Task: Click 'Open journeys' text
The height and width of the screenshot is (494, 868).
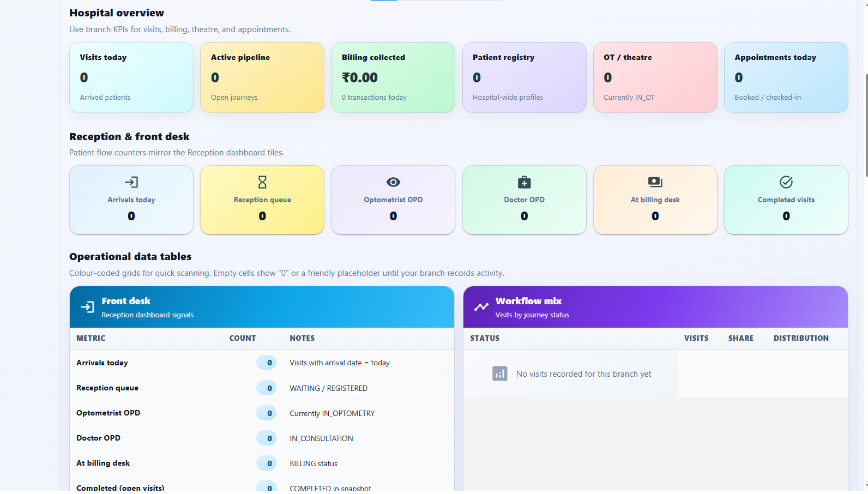Action: click(x=234, y=98)
